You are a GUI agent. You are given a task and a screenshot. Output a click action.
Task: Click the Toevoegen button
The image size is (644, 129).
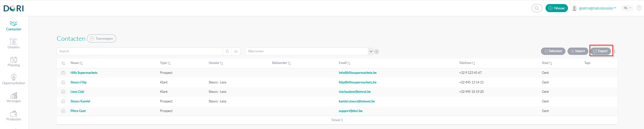[102, 38]
